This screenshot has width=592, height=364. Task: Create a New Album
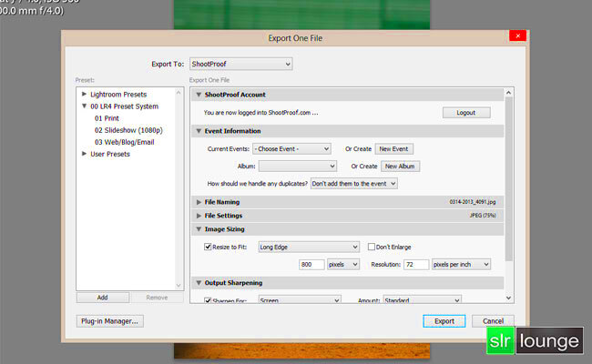[400, 167]
